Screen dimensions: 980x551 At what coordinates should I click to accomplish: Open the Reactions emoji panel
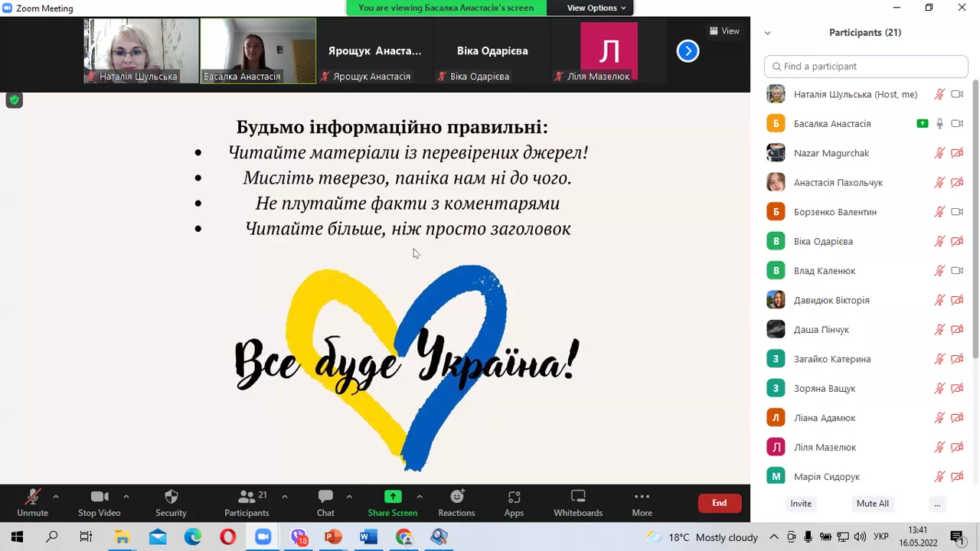pyautogui.click(x=456, y=497)
